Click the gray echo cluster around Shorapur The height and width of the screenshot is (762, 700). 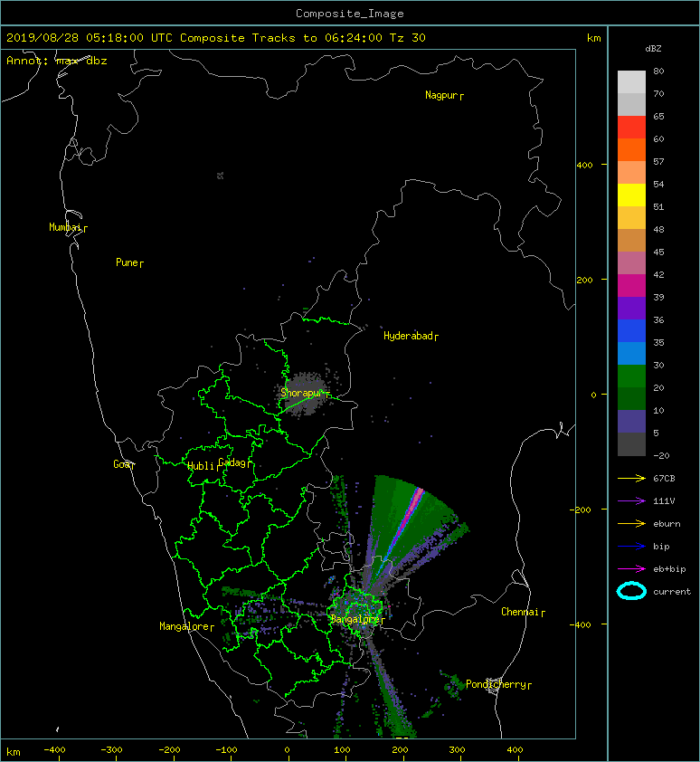[305, 394]
